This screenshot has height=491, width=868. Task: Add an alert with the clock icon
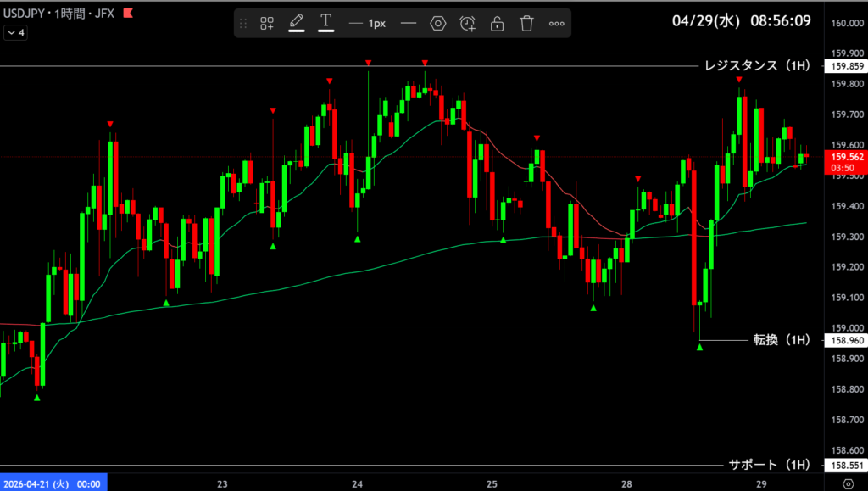[468, 24]
